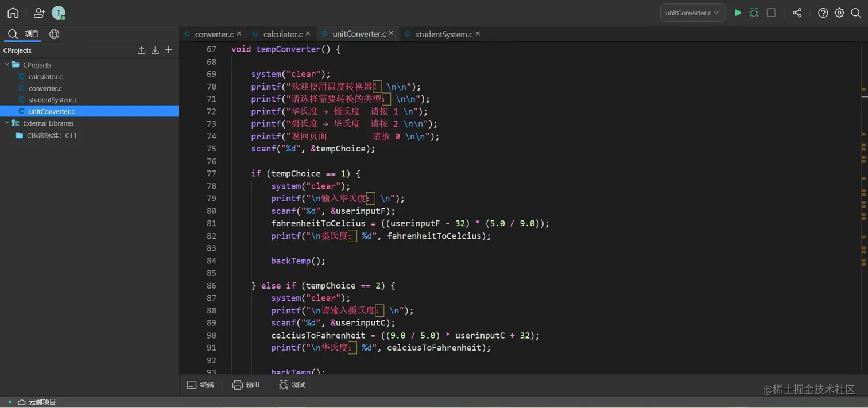
Task: Click system("clear"); on line 69
Action: coord(290,74)
